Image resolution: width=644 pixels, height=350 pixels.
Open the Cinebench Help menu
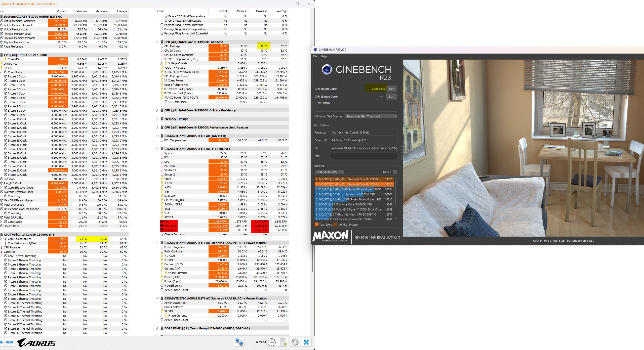[324, 56]
